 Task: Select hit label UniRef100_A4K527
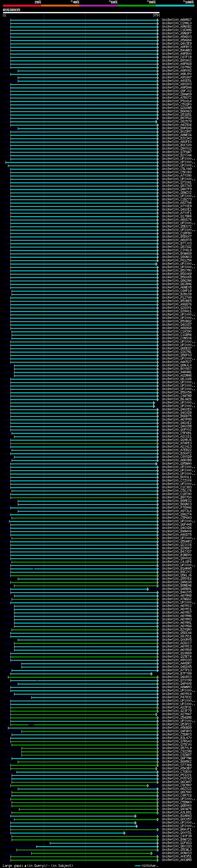(177, 362)
